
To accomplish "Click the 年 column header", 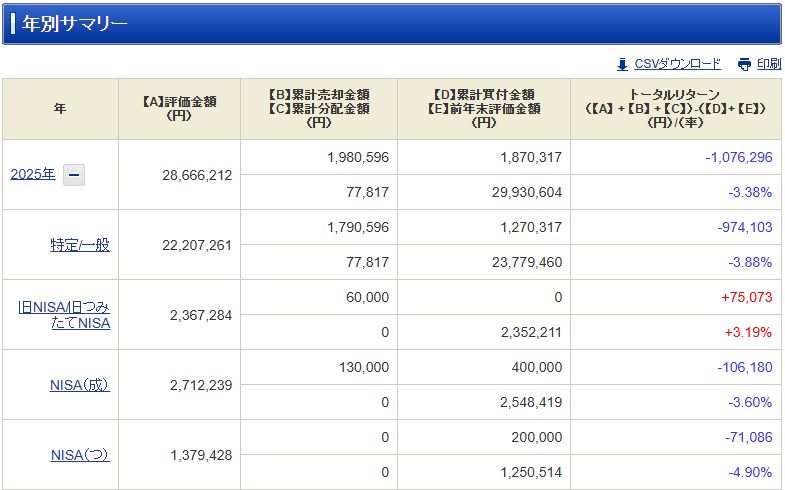I will (60, 109).
